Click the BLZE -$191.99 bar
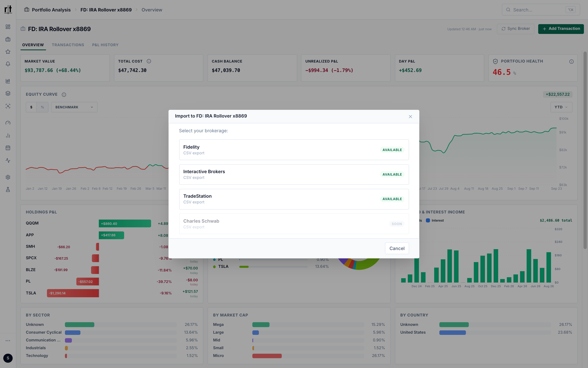Image resolution: width=588 pixels, height=368 pixels. pyautogui.click(x=95, y=270)
